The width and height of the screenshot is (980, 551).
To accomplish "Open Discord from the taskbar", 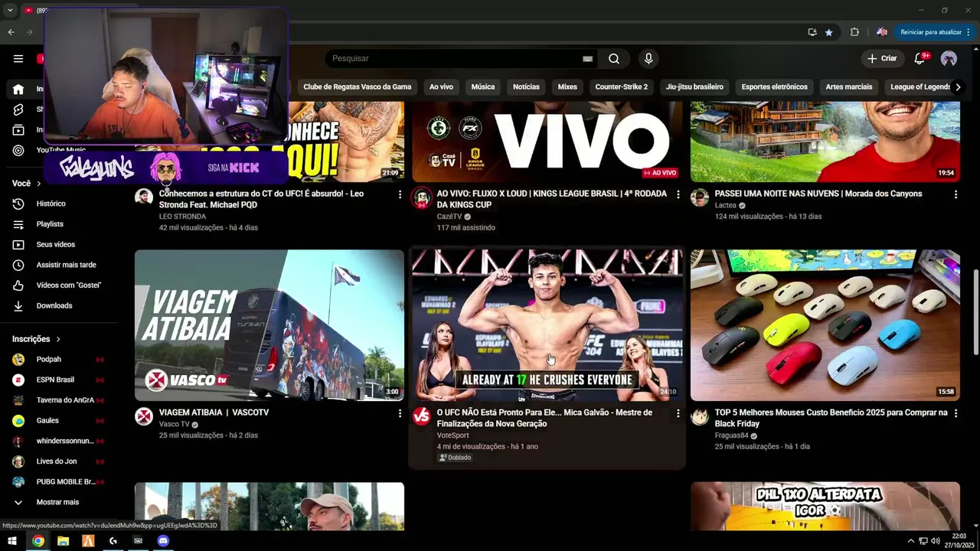I will [163, 541].
